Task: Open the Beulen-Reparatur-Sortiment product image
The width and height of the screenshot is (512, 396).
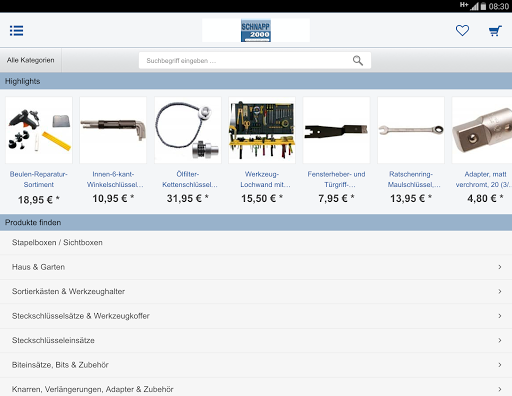Action: click(39, 130)
